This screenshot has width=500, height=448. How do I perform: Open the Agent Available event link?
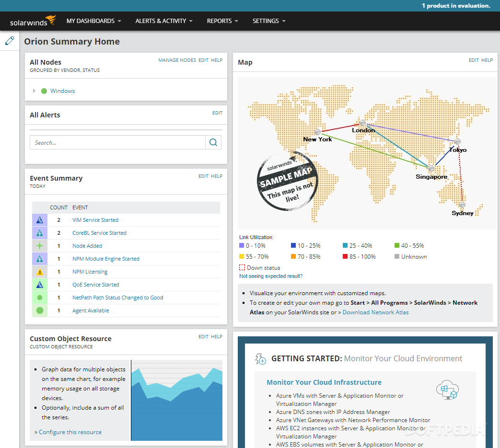pyautogui.click(x=91, y=310)
